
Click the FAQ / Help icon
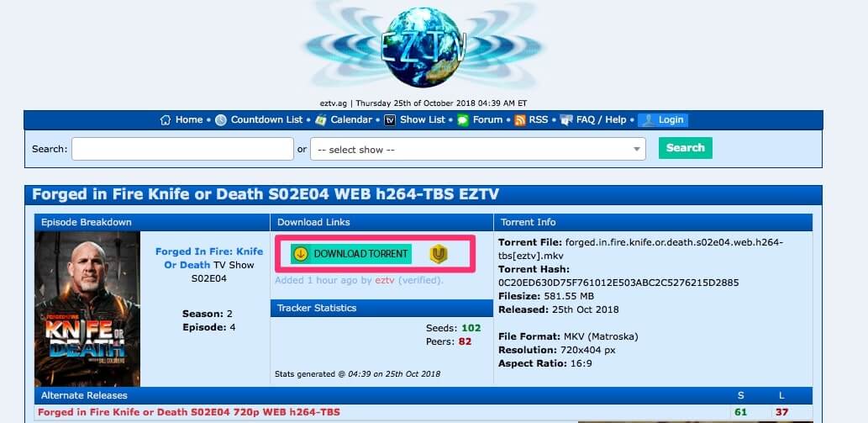coord(566,120)
